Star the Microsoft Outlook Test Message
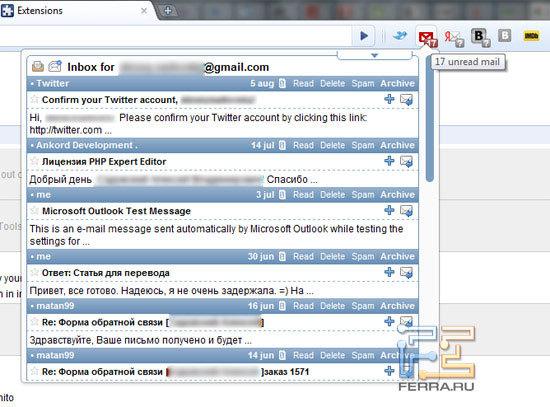 tap(34, 211)
